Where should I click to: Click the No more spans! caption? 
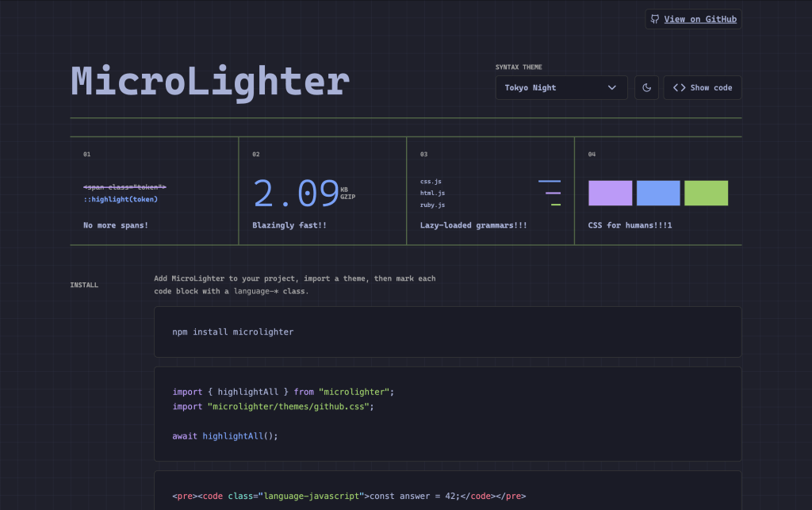[x=116, y=225]
